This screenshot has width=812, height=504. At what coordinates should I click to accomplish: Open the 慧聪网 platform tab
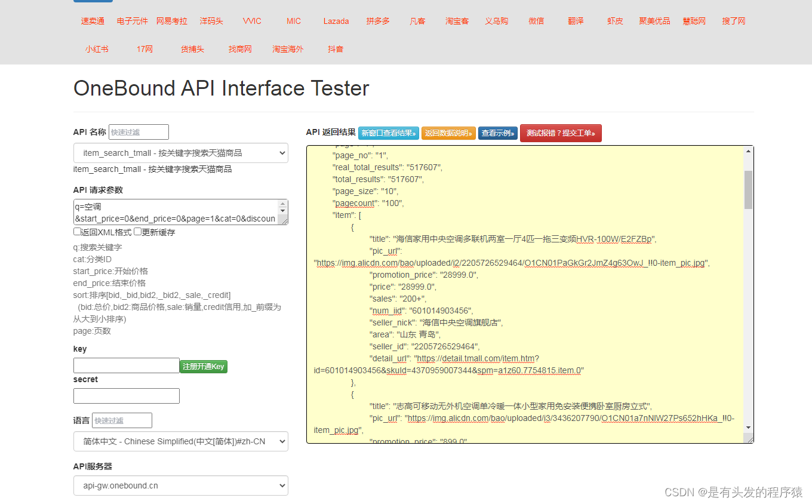click(694, 21)
